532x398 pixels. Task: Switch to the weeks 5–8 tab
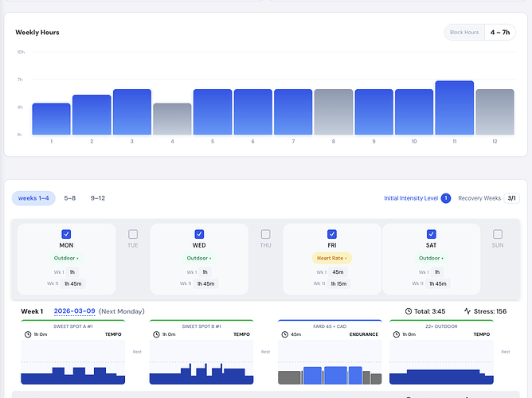(70, 198)
